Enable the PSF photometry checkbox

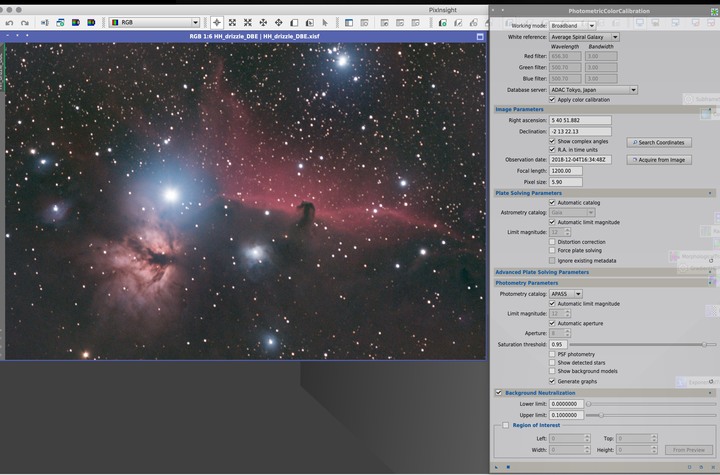pyautogui.click(x=553, y=354)
